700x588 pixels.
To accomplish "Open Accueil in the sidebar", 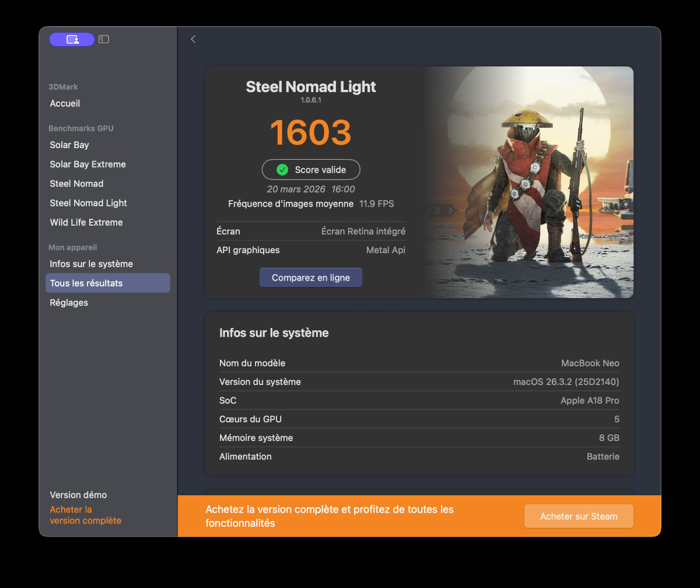I will click(x=65, y=103).
